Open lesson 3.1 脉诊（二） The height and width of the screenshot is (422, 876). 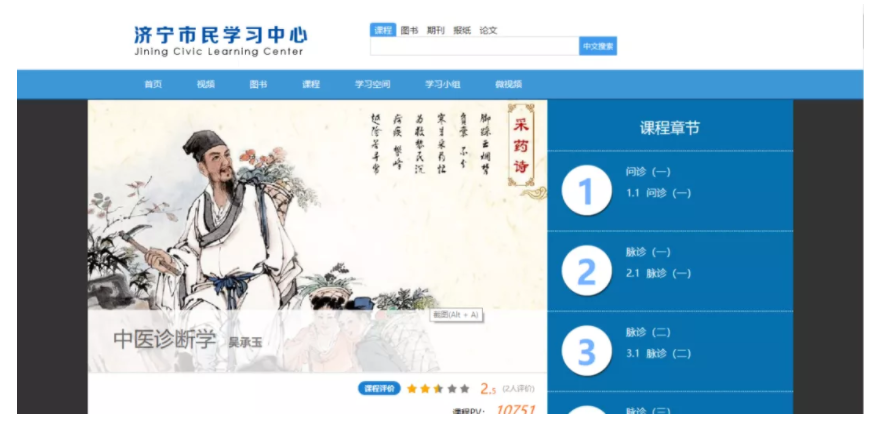(x=658, y=354)
